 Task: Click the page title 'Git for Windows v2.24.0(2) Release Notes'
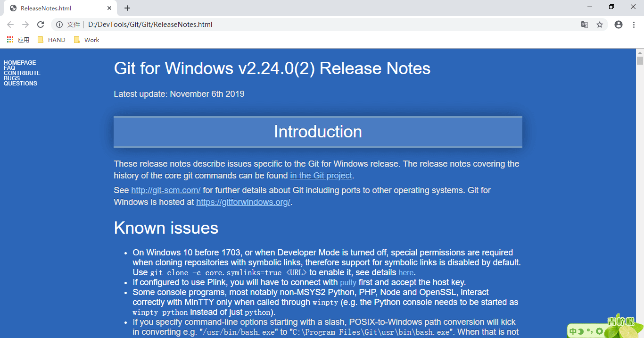(272, 68)
